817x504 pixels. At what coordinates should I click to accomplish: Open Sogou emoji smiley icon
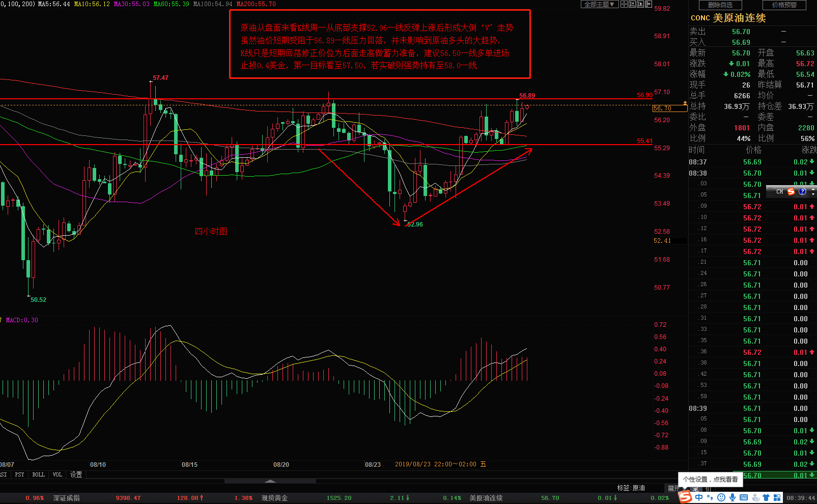[721, 497]
